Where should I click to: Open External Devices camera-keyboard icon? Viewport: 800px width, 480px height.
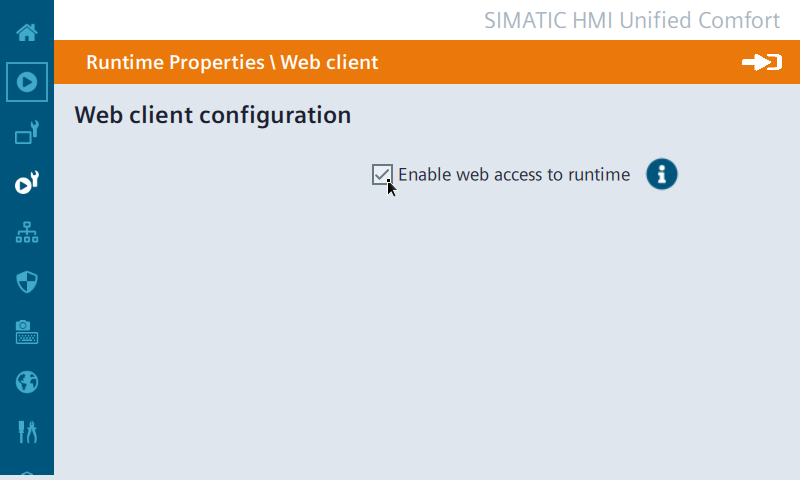[27, 331]
